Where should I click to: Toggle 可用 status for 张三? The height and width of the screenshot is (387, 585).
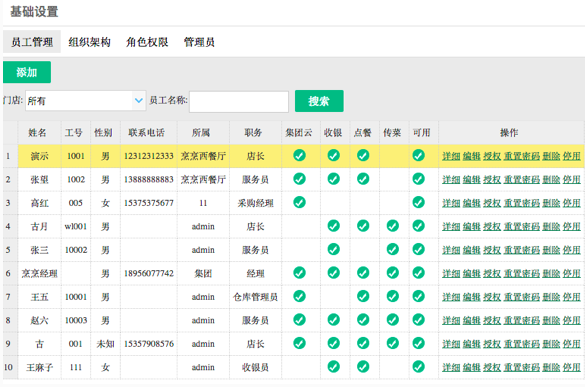click(x=419, y=249)
